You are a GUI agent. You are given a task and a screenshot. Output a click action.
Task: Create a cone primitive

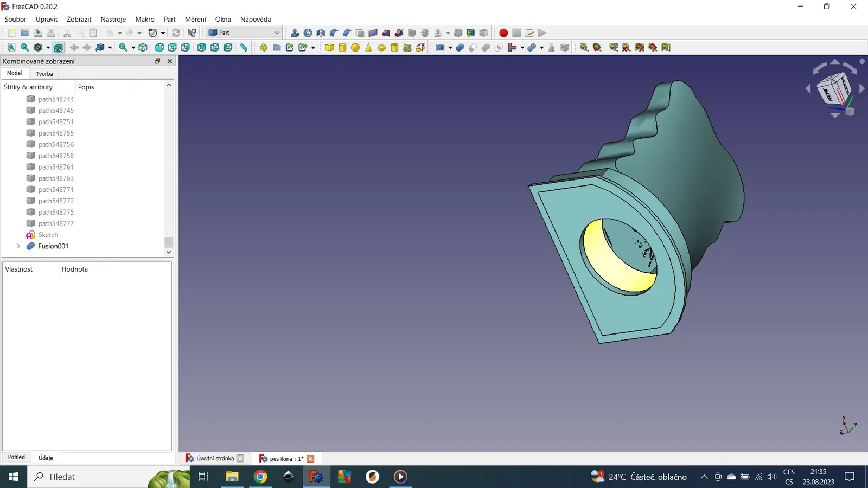368,48
